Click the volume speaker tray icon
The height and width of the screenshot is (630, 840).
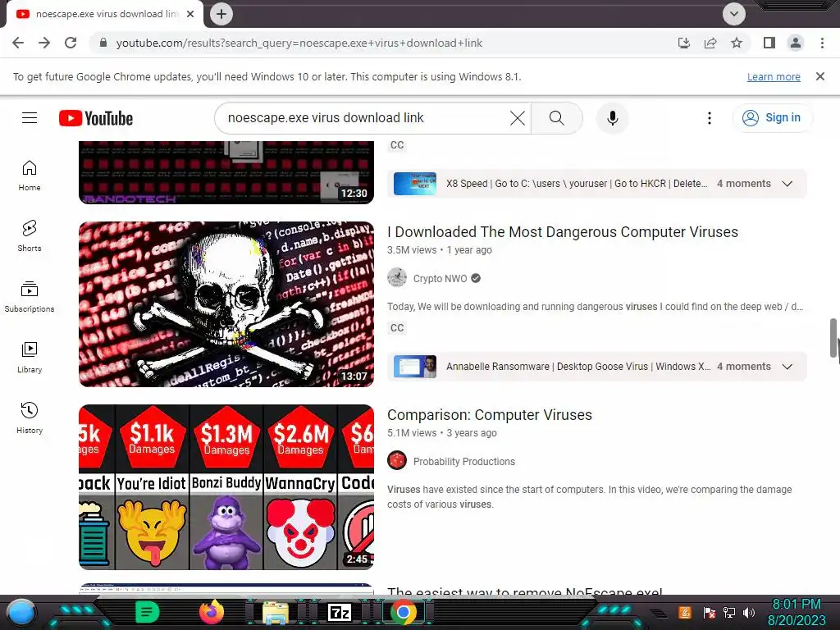coord(749,612)
